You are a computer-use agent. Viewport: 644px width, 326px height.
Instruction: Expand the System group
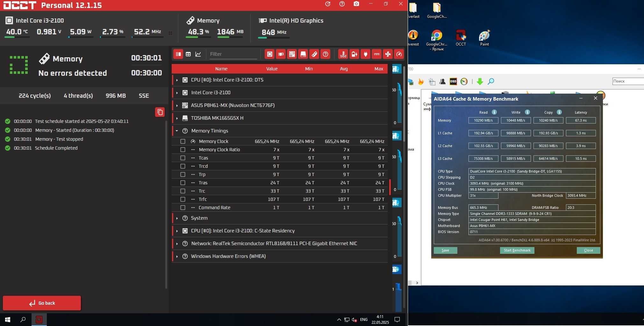click(x=177, y=218)
